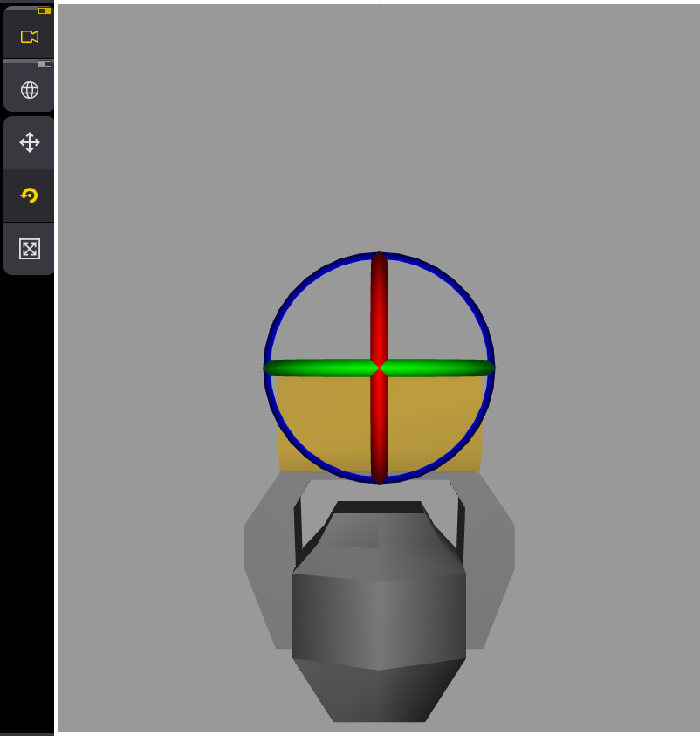Click the green vertical axis line above the gizmo
Image resolution: width=700 pixels, height=736 pixels.
[x=379, y=131]
